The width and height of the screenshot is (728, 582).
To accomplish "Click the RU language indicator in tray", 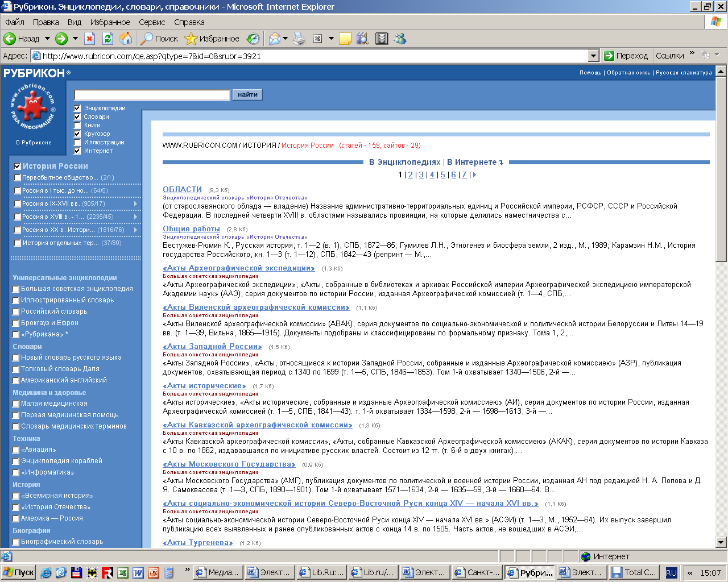I will 672,572.
